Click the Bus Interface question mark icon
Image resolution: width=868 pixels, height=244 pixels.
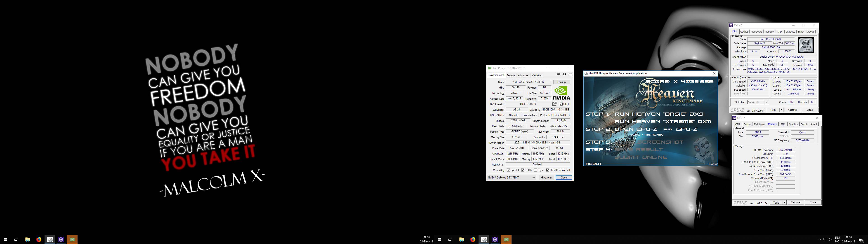(569, 115)
